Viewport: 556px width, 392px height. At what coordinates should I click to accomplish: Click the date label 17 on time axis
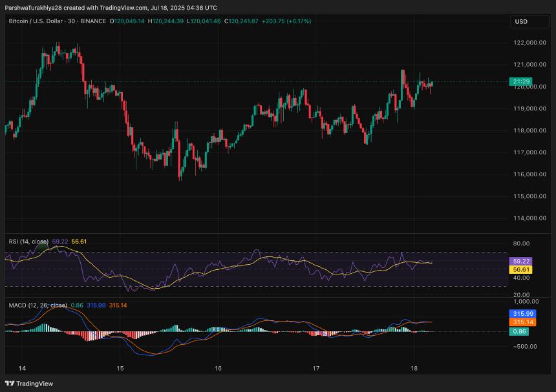point(316,369)
